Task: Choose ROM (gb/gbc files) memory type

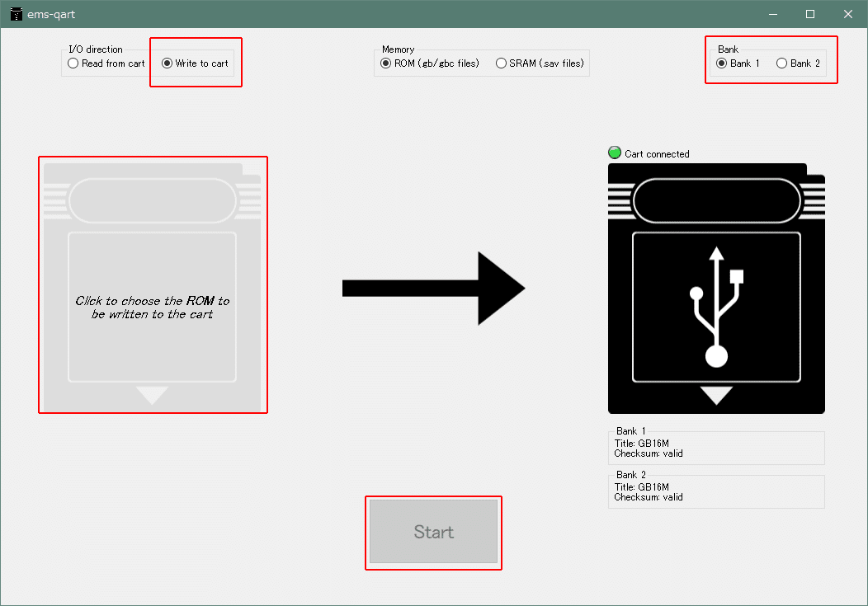Action: tap(430, 63)
